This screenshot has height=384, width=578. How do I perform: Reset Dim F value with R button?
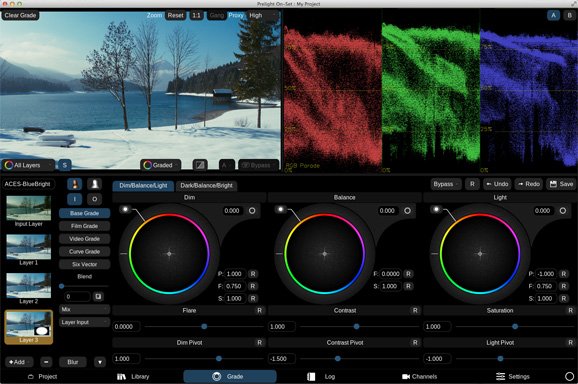(x=253, y=286)
